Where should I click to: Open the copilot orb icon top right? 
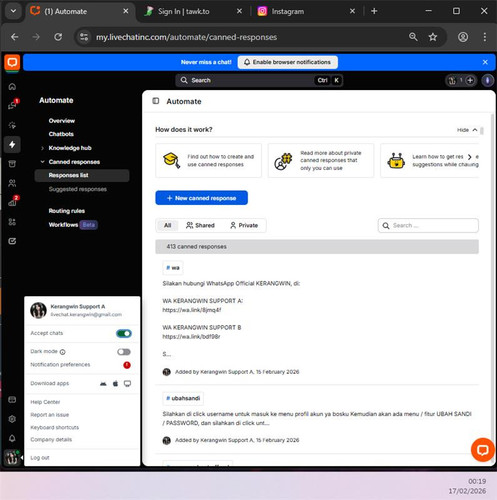pyautogui.click(x=488, y=80)
